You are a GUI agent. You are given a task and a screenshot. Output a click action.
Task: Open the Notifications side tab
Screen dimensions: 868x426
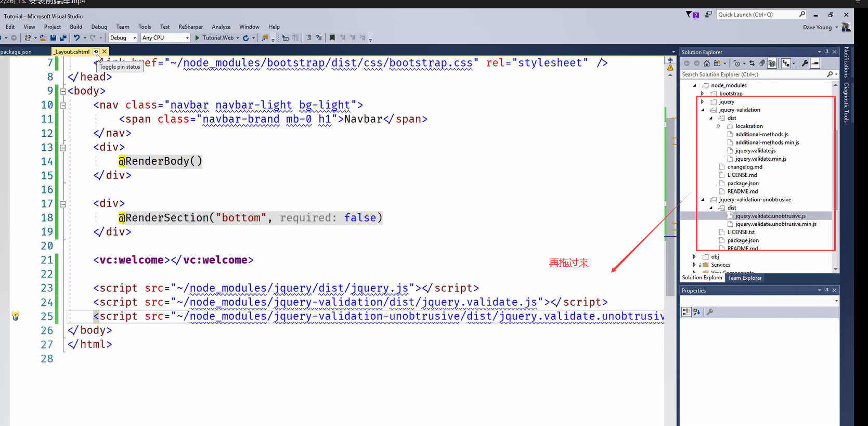coord(847,62)
